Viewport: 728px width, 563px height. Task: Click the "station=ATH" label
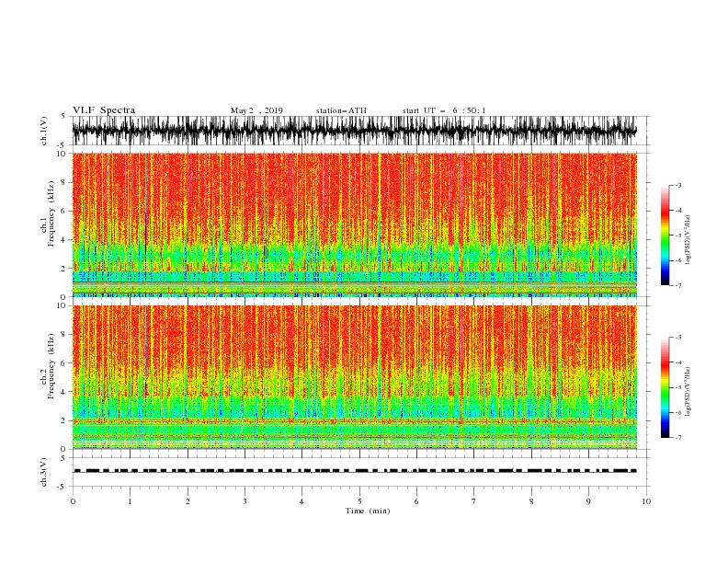(x=341, y=110)
